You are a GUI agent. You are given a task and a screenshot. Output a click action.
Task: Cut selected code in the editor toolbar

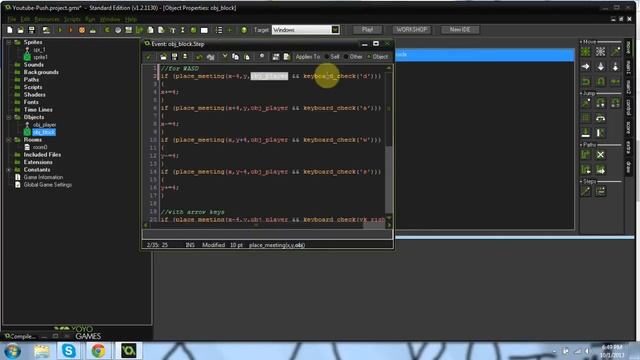224,57
